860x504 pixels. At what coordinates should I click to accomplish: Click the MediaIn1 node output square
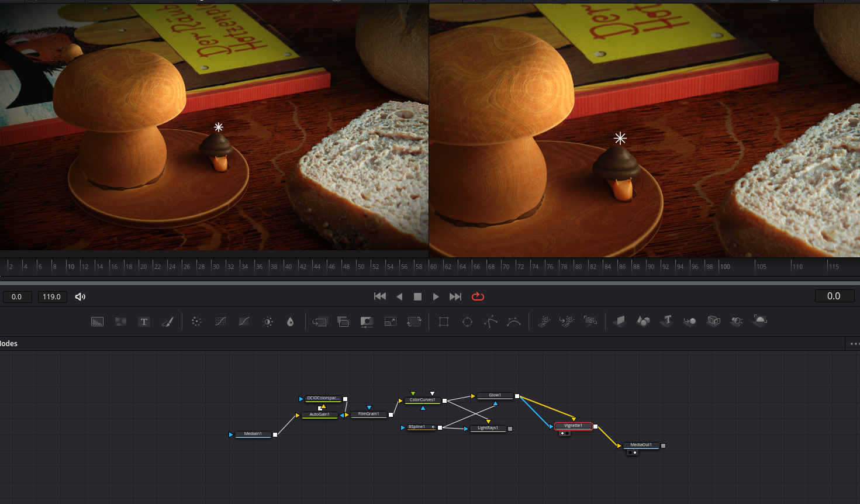click(x=275, y=434)
